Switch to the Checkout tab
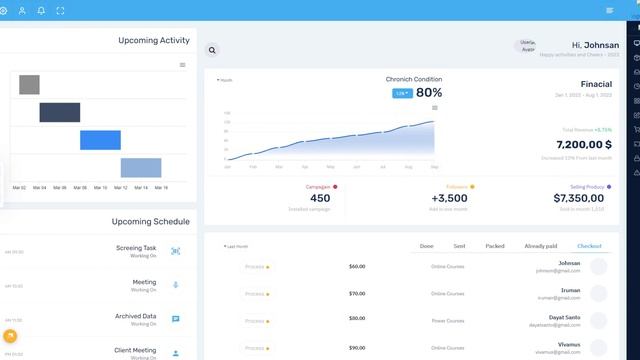 tap(589, 246)
